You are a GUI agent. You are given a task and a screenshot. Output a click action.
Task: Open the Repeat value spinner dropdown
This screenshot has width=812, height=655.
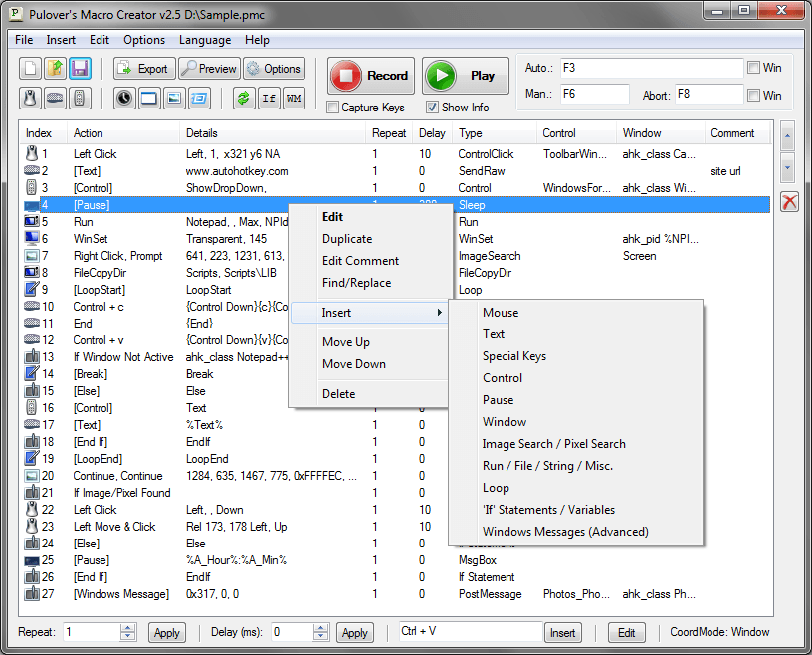[x=125, y=632]
